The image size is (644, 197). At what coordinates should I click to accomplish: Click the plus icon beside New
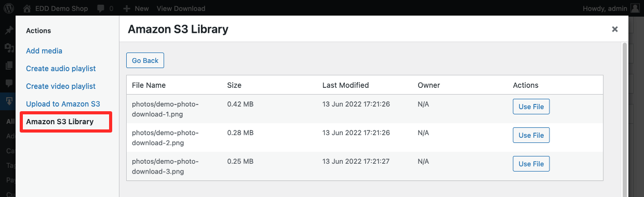(127, 9)
